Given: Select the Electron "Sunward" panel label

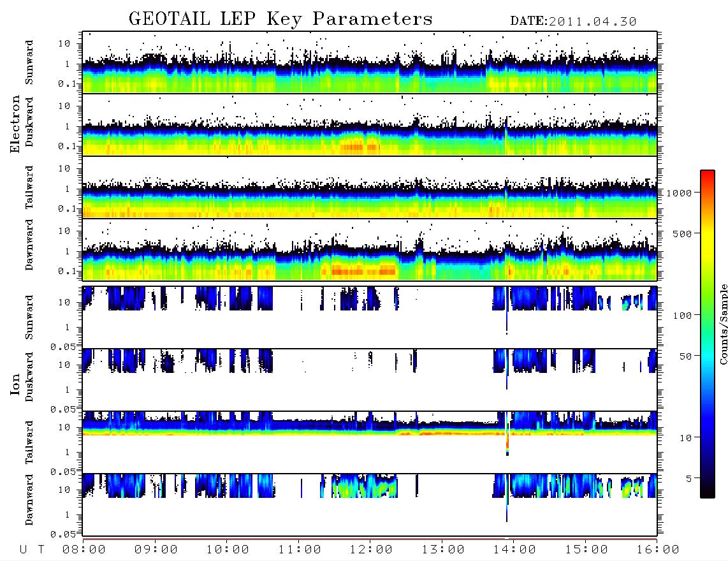Looking at the screenshot, I should pos(29,62).
